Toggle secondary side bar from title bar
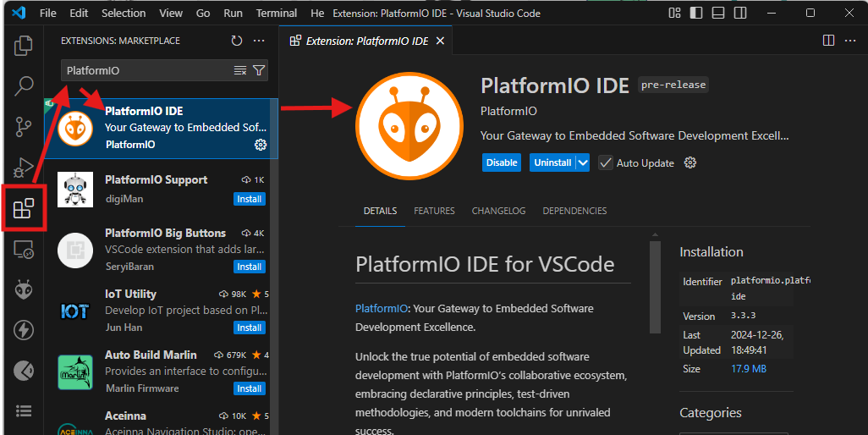 pyautogui.click(x=740, y=13)
